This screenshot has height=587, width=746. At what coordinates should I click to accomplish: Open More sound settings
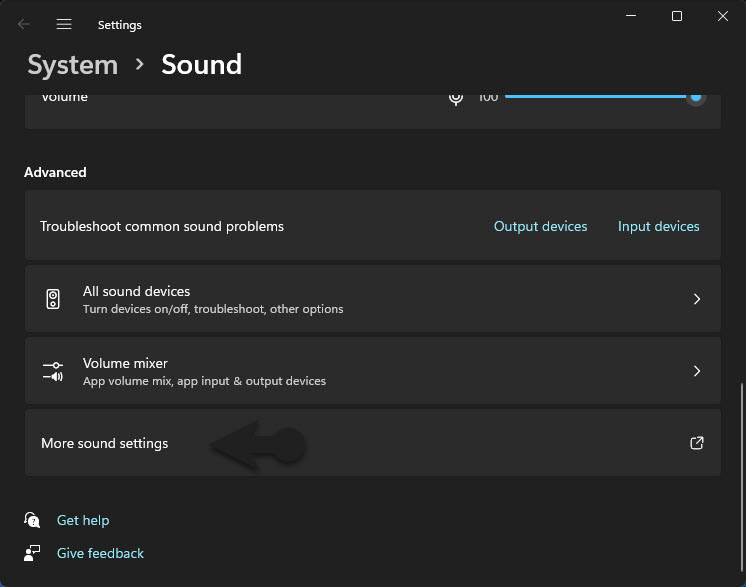pyautogui.click(x=105, y=443)
